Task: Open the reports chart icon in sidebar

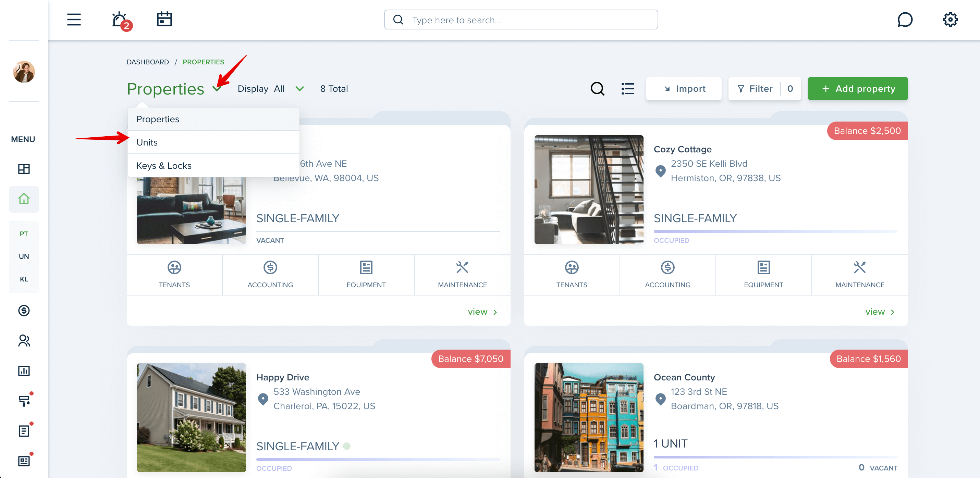Action: pos(24,370)
